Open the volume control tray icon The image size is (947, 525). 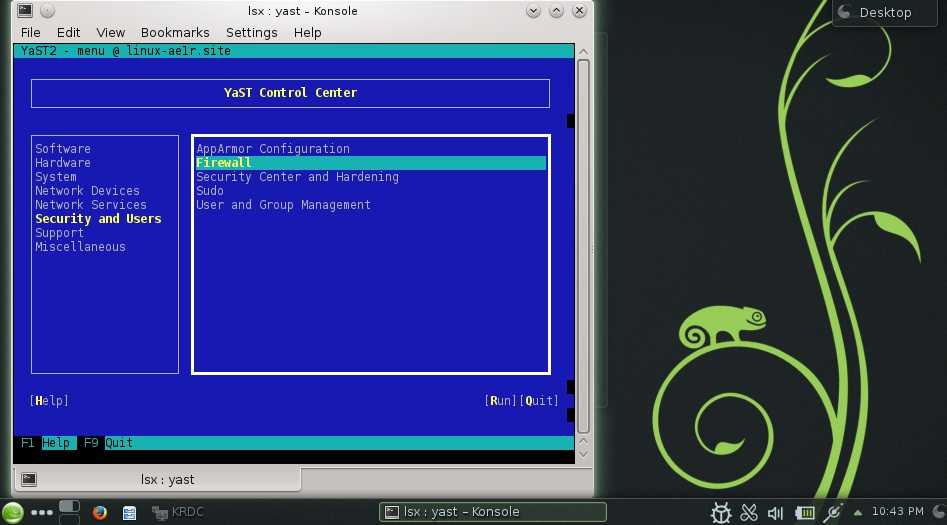(775, 513)
